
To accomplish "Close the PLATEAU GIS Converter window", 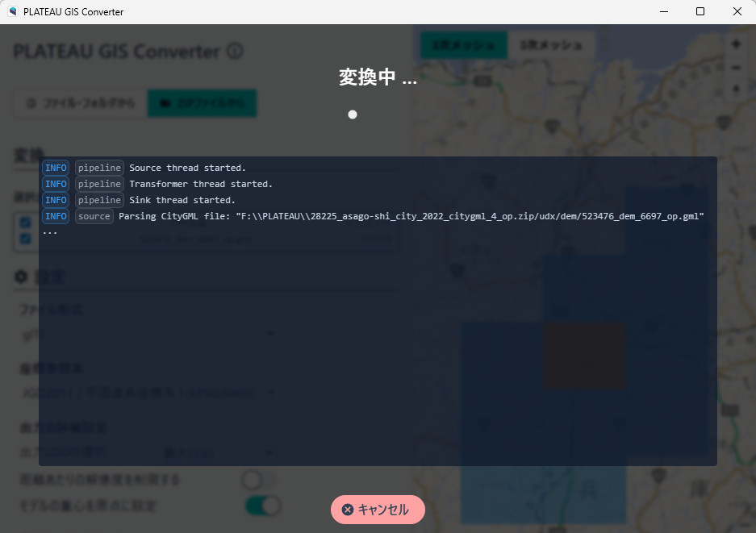I will 737,12.
